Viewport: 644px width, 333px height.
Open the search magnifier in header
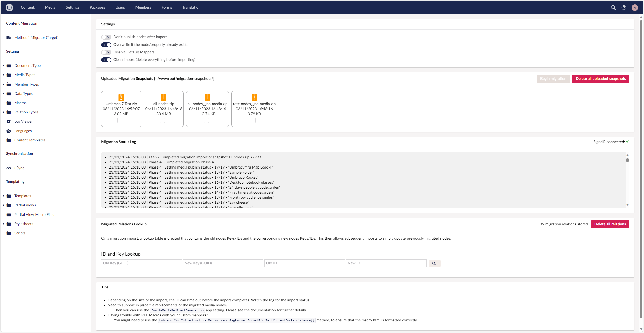613,8
